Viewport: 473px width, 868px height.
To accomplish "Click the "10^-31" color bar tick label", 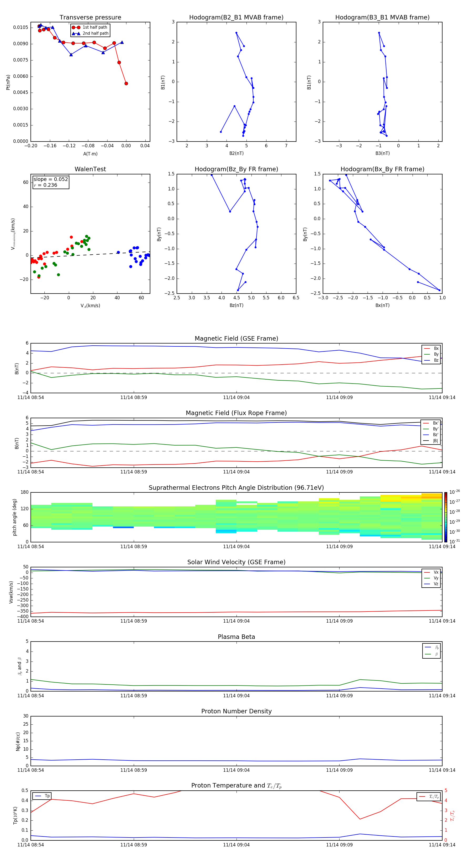I will point(454,542).
